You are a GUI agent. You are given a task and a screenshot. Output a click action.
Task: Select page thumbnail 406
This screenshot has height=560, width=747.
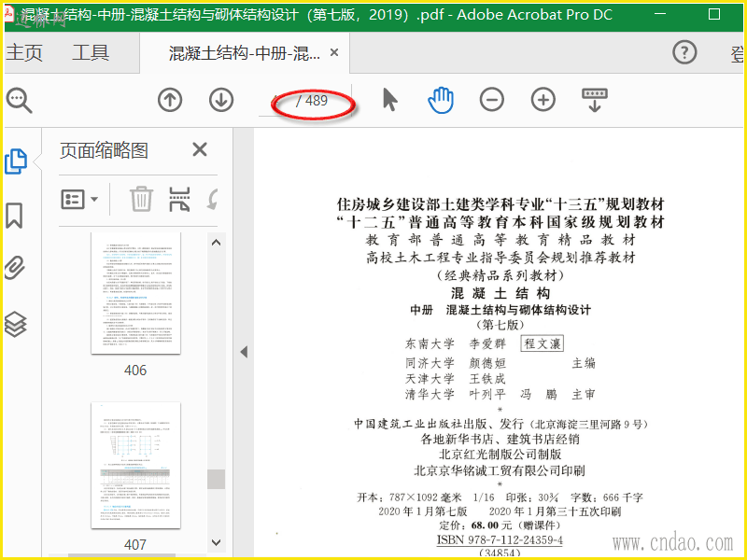(135, 293)
